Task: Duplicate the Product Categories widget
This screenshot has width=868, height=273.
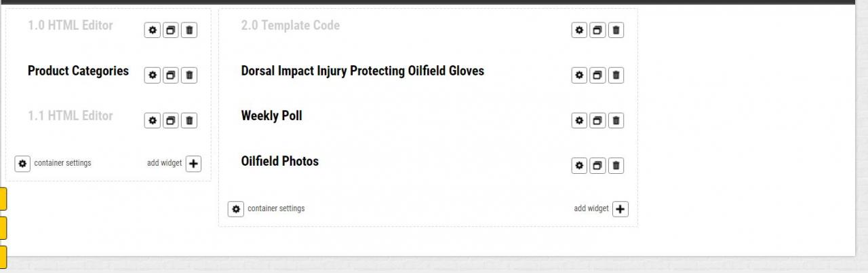Action: [x=171, y=75]
